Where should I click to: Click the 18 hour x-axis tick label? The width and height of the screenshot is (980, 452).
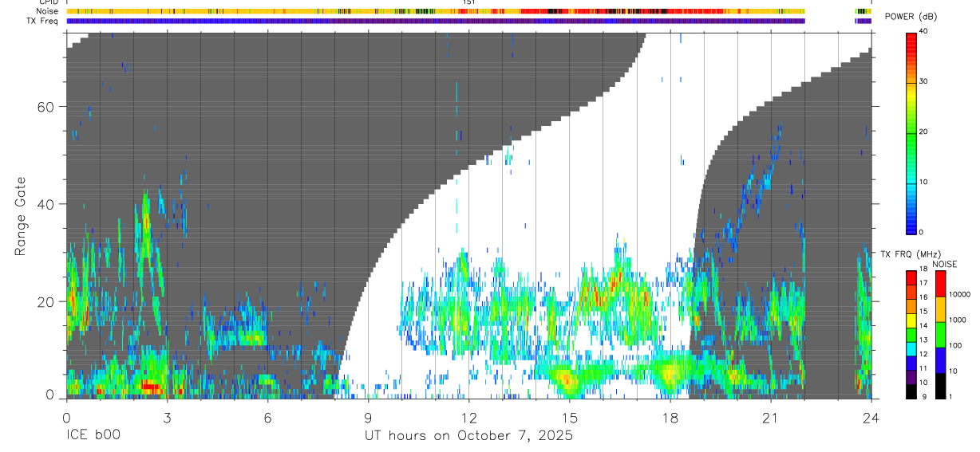pyautogui.click(x=670, y=418)
